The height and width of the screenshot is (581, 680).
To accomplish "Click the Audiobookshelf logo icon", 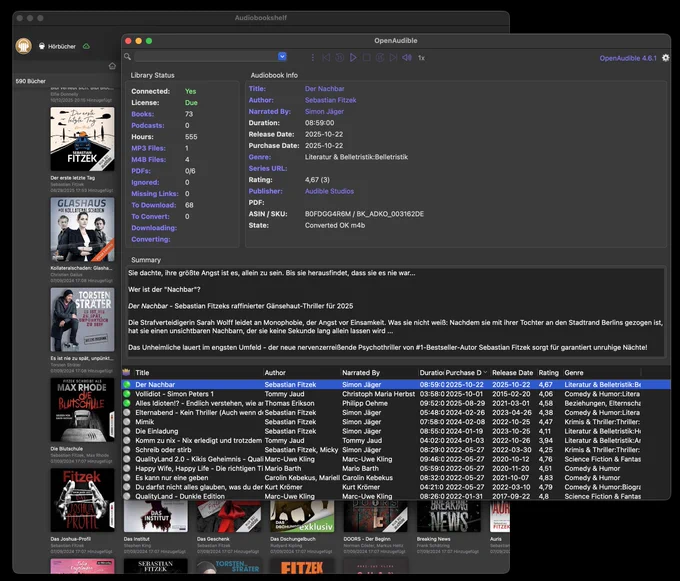I will tap(23, 46).
